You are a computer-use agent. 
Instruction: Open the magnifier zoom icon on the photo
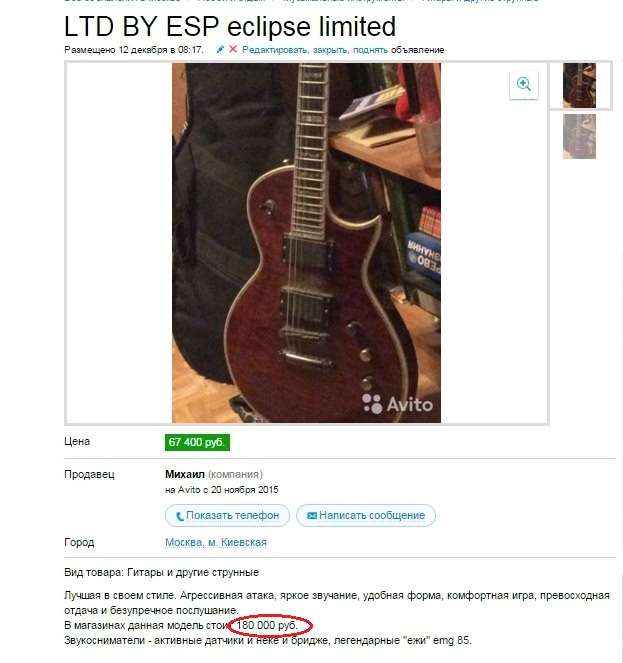click(524, 85)
